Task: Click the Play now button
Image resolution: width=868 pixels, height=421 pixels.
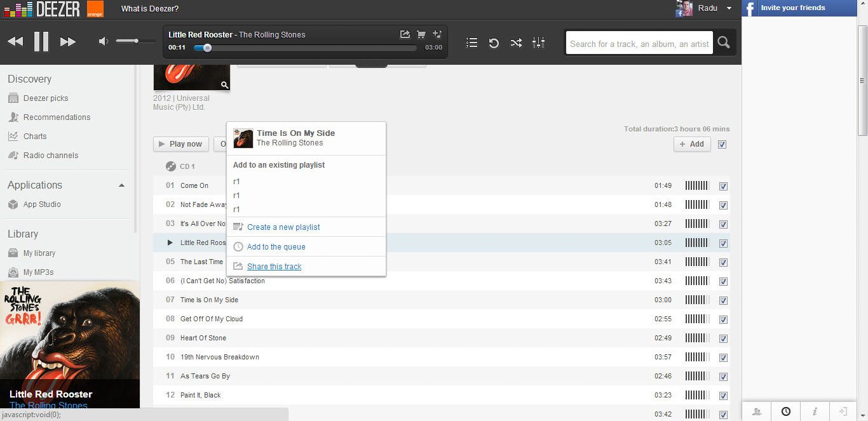Action: (181, 144)
